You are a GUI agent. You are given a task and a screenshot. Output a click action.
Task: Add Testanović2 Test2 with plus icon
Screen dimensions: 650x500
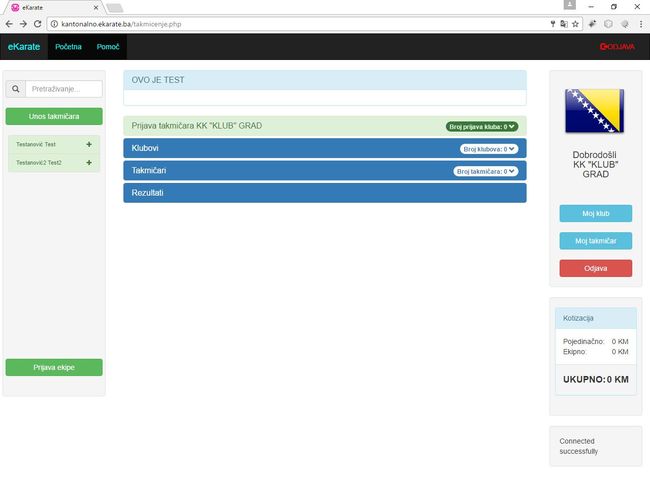click(x=89, y=162)
